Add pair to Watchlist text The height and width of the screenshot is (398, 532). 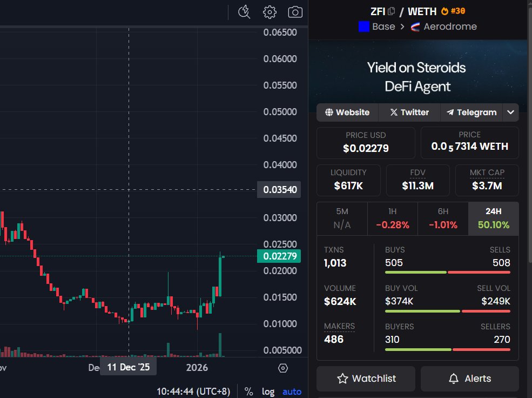pyautogui.click(x=374, y=379)
